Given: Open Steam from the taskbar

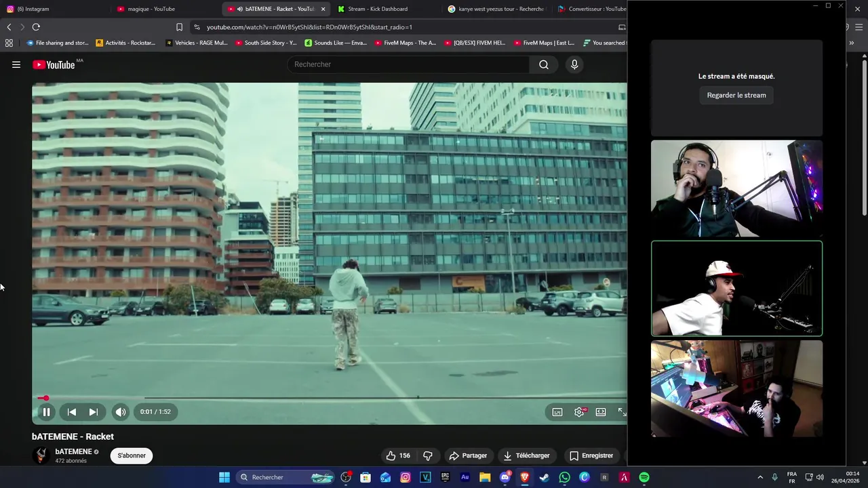Looking at the screenshot, I should click(x=544, y=477).
